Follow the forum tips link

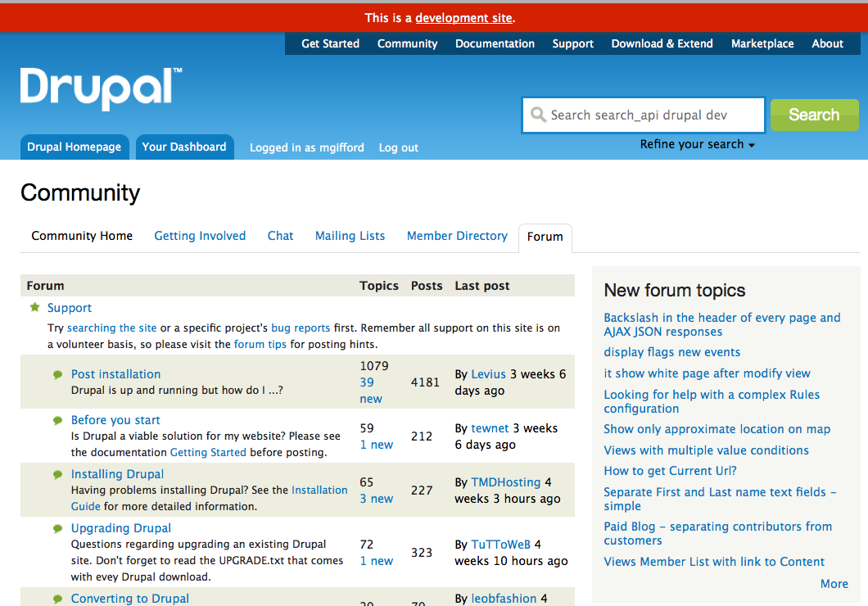coord(260,344)
